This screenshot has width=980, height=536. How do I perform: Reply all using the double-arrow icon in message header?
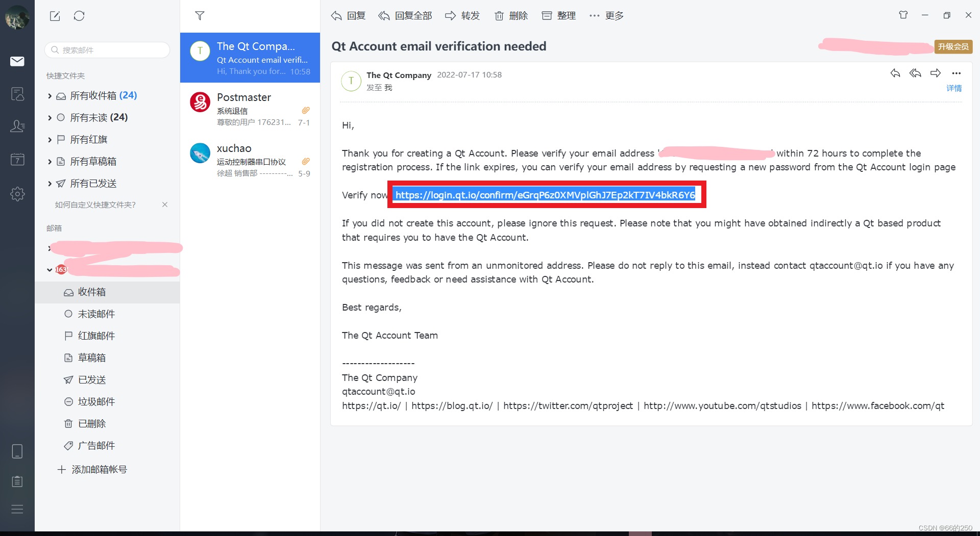tap(915, 73)
